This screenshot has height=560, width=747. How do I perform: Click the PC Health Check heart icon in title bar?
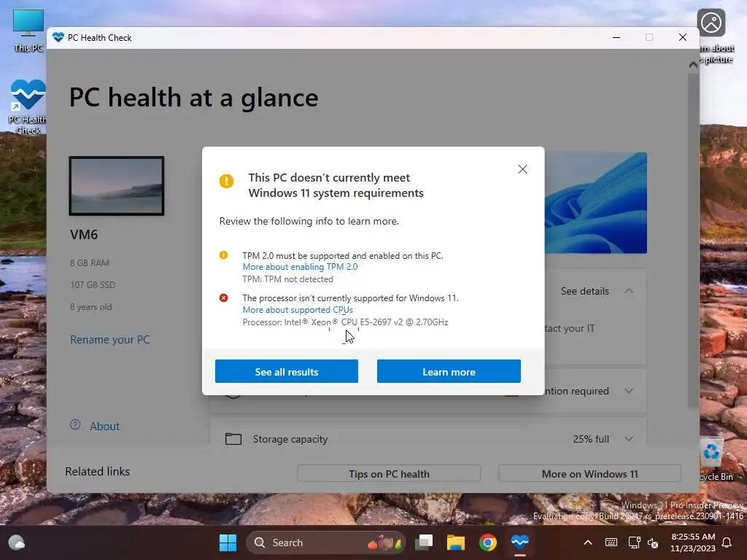point(58,38)
